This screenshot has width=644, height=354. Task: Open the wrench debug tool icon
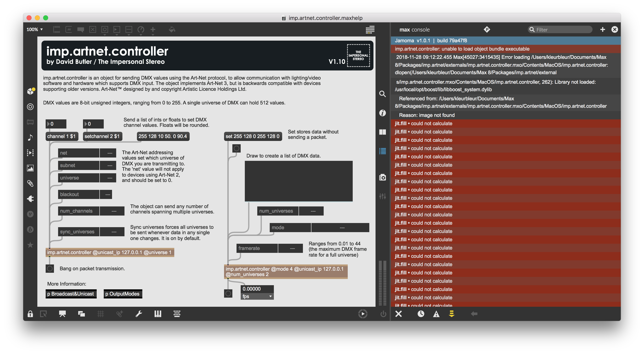tap(139, 314)
